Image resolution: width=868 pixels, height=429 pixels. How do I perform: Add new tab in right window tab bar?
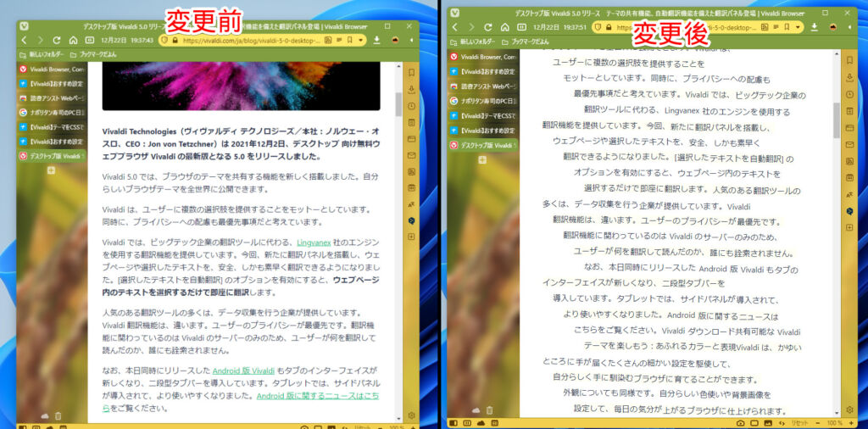tap(482, 160)
